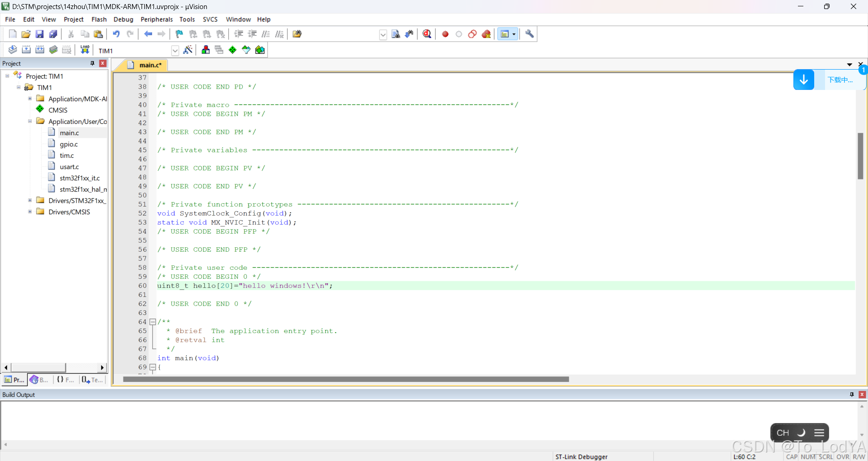
Task: Open Manage Run-Time Environment (green diamond)
Action: click(233, 50)
